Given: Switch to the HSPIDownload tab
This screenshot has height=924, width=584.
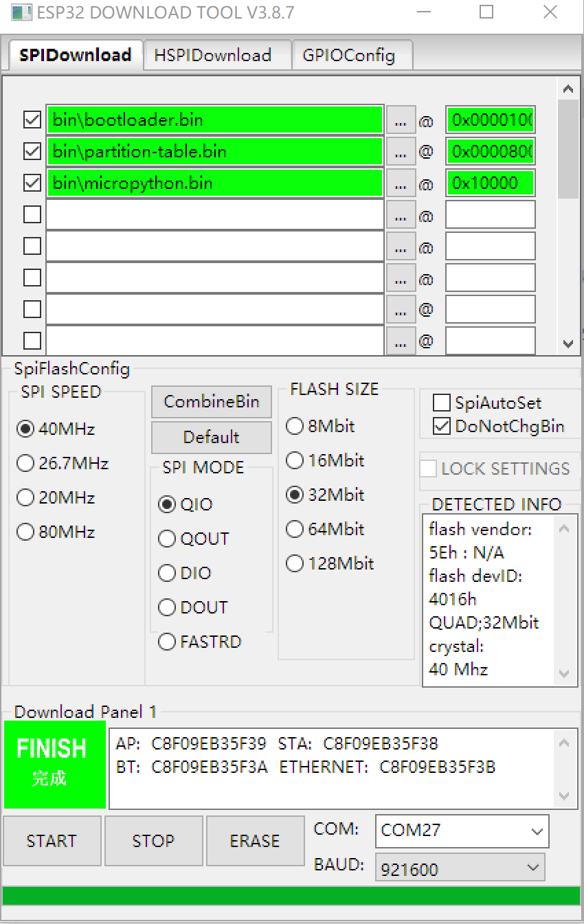Looking at the screenshot, I should tap(212, 56).
